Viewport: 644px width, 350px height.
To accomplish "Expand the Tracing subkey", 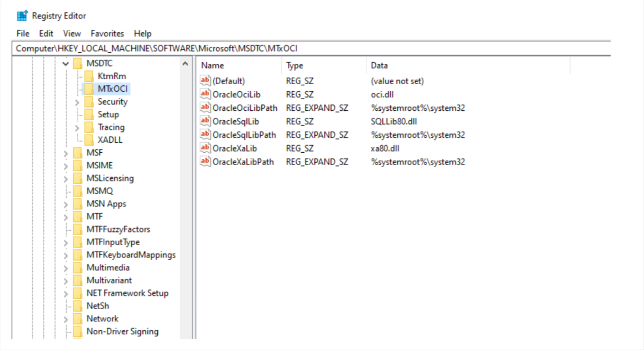I will pyautogui.click(x=77, y=127).
